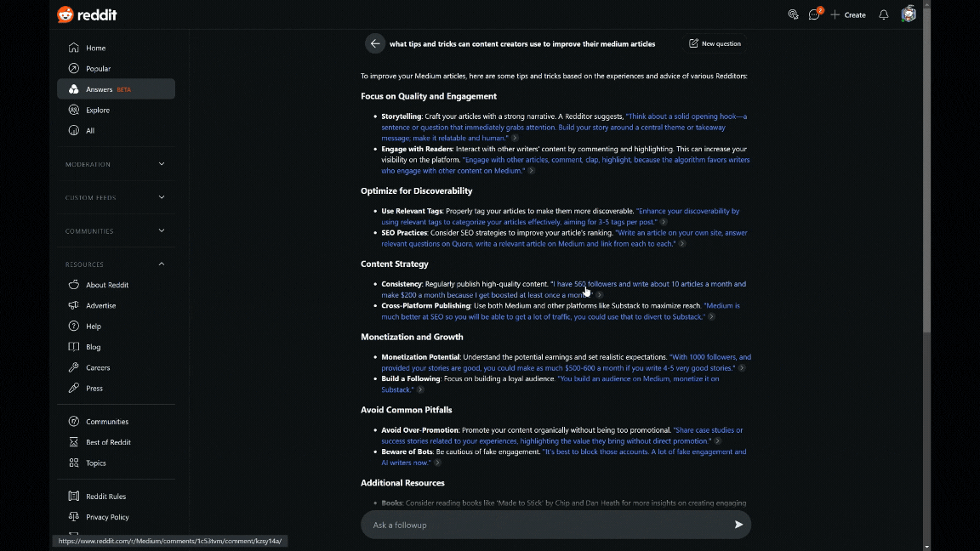Expand the Moderation section
Image resolution: width=980 pixels, height=551 pixels.
116,164
